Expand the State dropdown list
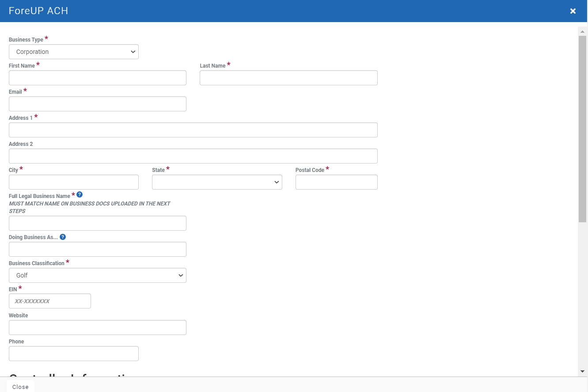 pos(217,182)
